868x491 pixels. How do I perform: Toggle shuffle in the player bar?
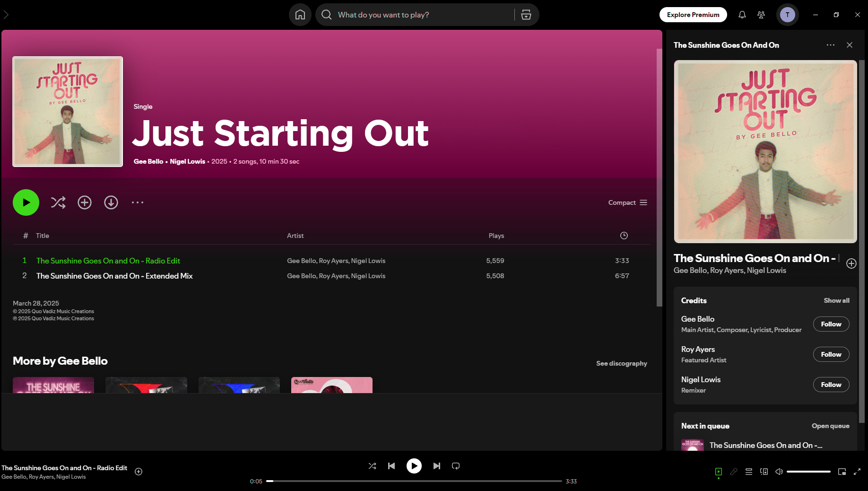tap(373, 466)
